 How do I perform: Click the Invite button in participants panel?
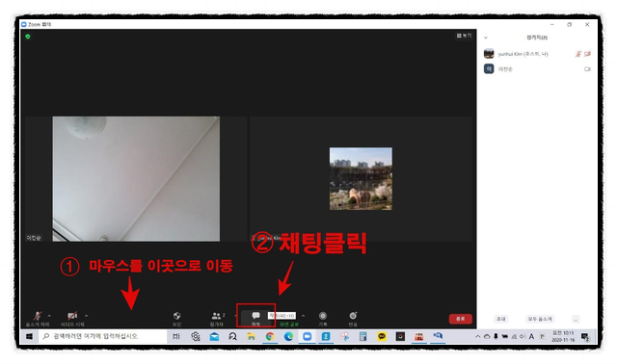pyautogui.click(x=501, y=319)
